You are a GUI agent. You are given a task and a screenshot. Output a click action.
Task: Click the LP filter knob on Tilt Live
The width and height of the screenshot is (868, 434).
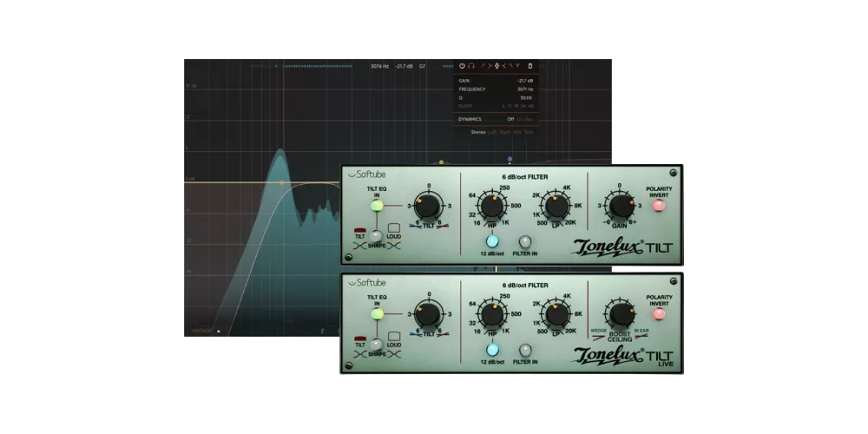tap(557, 314)
